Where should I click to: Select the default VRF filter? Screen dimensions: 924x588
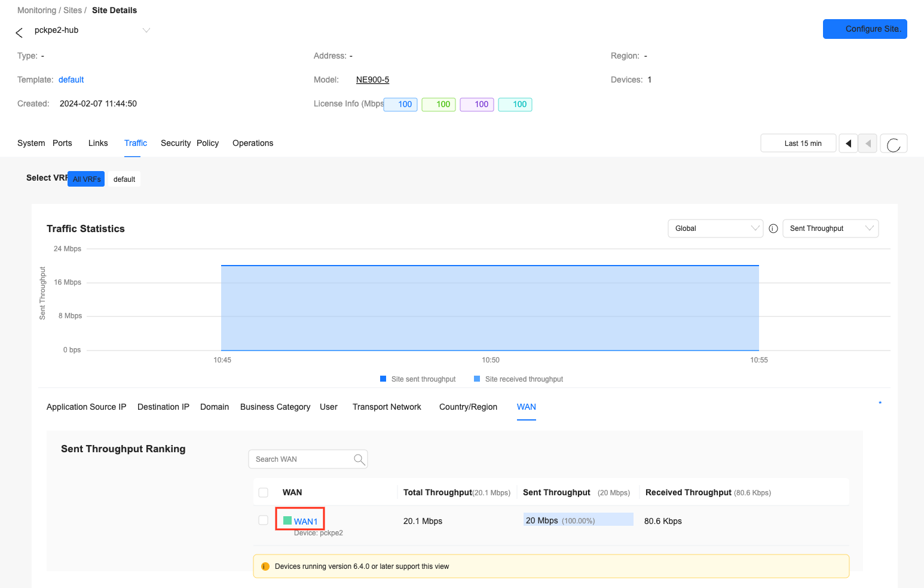tap(124, 179)
